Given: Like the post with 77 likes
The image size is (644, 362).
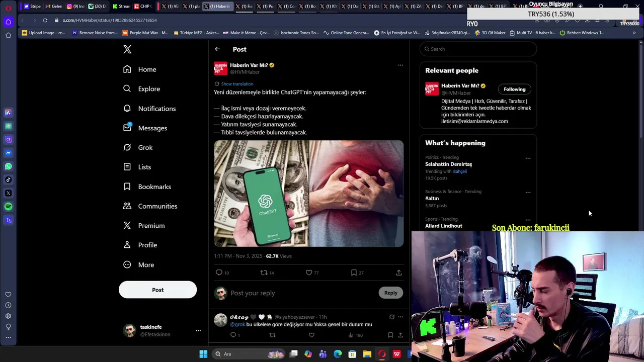Looking at the screenshot, I should [309, 273].
